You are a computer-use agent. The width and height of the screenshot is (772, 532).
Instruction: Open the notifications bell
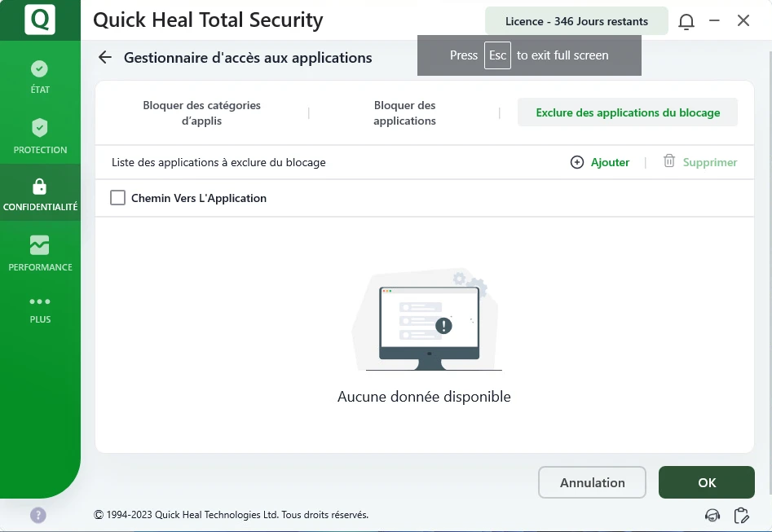point(687,21)
